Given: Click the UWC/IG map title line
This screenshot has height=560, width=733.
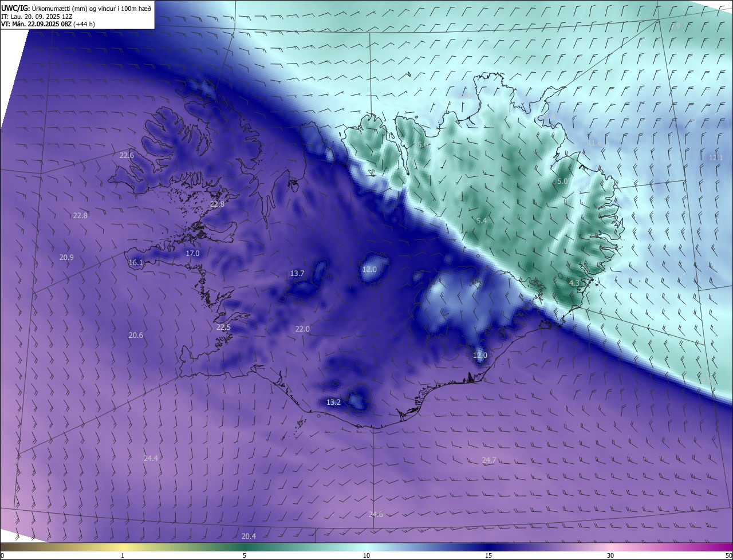Looking at the screenshot, I should 76,8.
